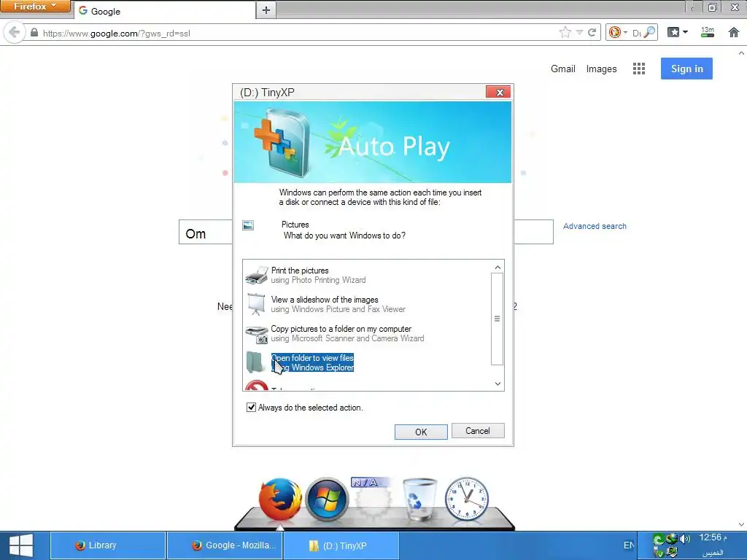
Task: Select Open folder to view files
Action: pyautogui.click(x=312, y=362)
